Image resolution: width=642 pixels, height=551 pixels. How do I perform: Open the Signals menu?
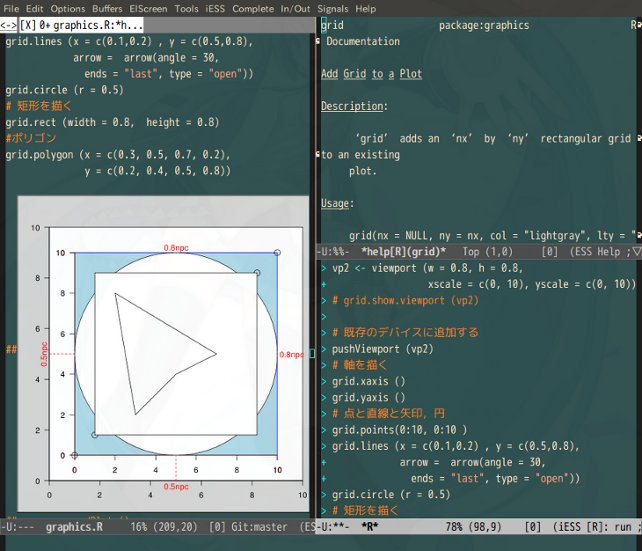click(x=333, y=8)
